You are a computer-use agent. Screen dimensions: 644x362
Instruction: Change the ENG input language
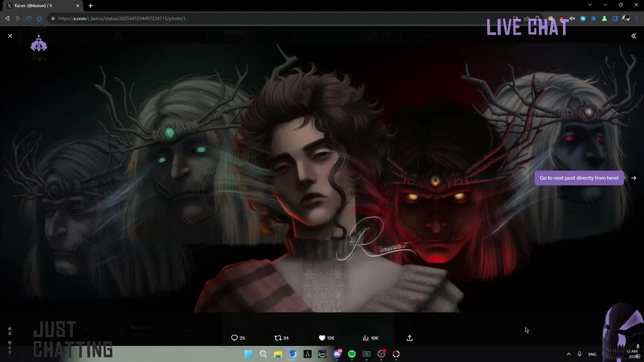pos(592,354)
